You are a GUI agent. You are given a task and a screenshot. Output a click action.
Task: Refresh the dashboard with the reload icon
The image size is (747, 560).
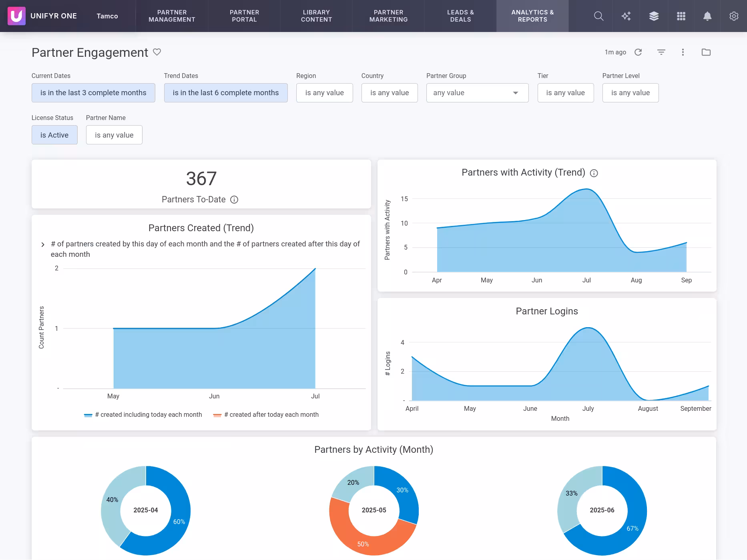pyautogui.click(x=638, y=52)
